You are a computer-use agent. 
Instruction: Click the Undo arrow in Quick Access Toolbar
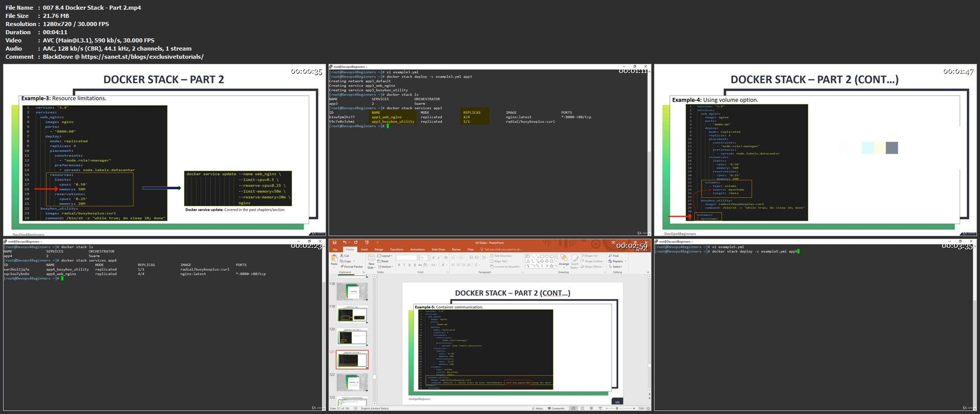tap(344, 242)
